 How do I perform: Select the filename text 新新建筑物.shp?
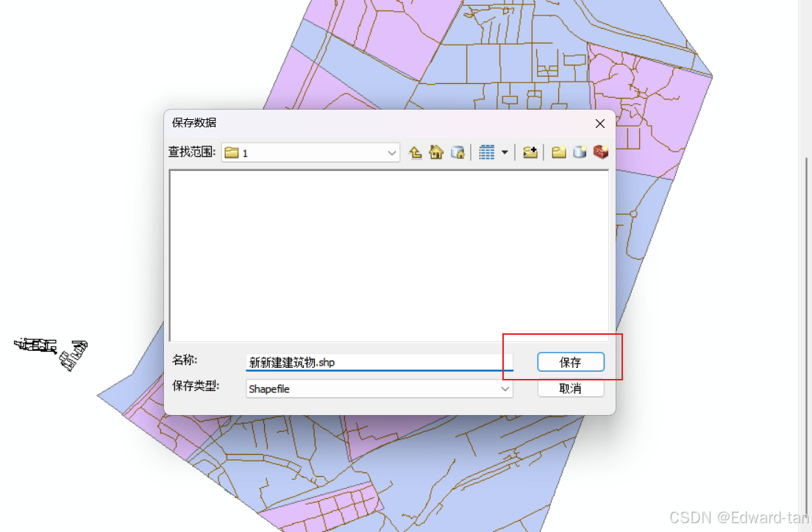(290, 362)
